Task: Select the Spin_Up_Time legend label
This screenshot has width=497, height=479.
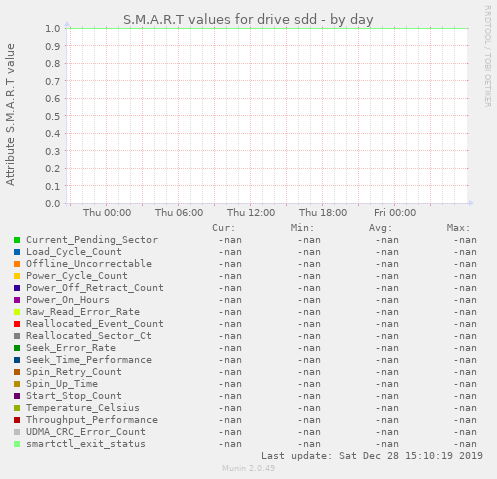Action: tap(62, 384)
